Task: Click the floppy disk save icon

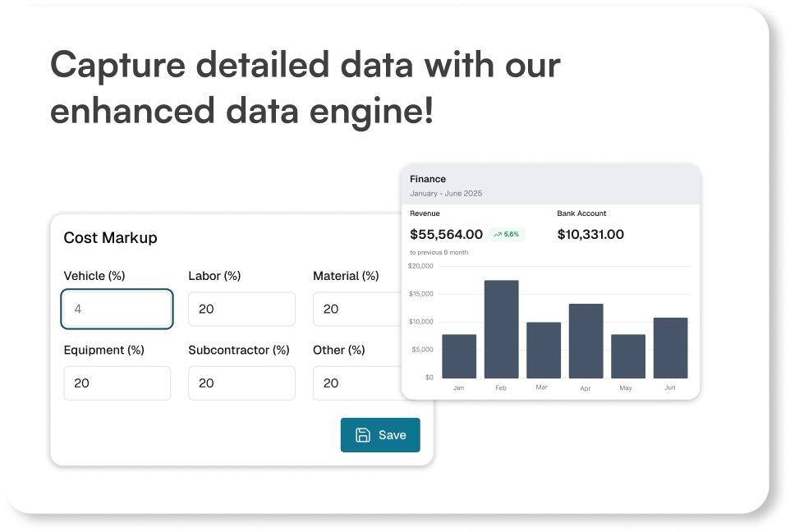Action: (363, 435)
